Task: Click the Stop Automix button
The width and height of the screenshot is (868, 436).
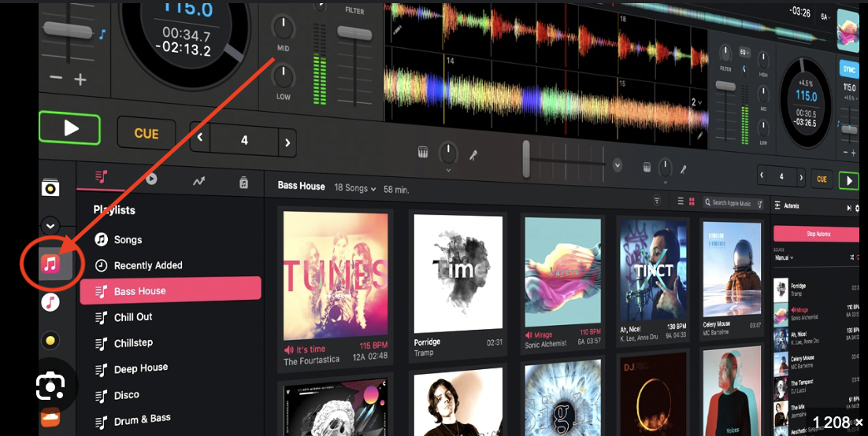Action: pyautogui.click(x=816, y=234)
